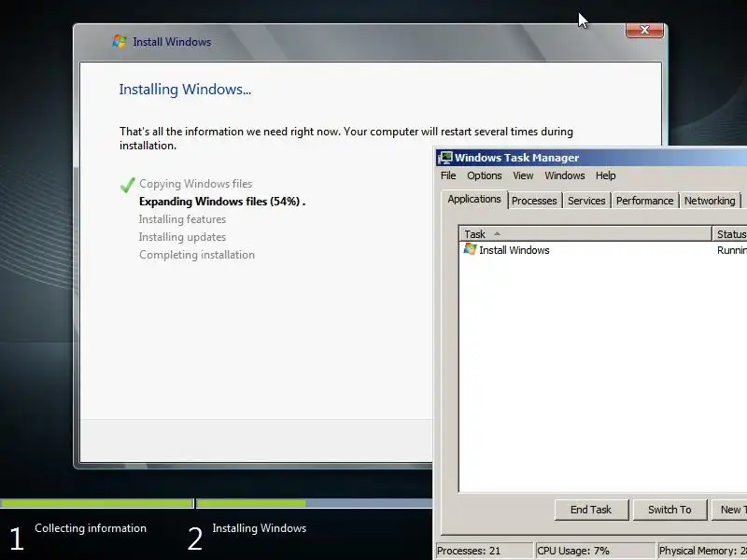Switch to the Networking tab
The image size is (747, 560).
coord(710,201)
